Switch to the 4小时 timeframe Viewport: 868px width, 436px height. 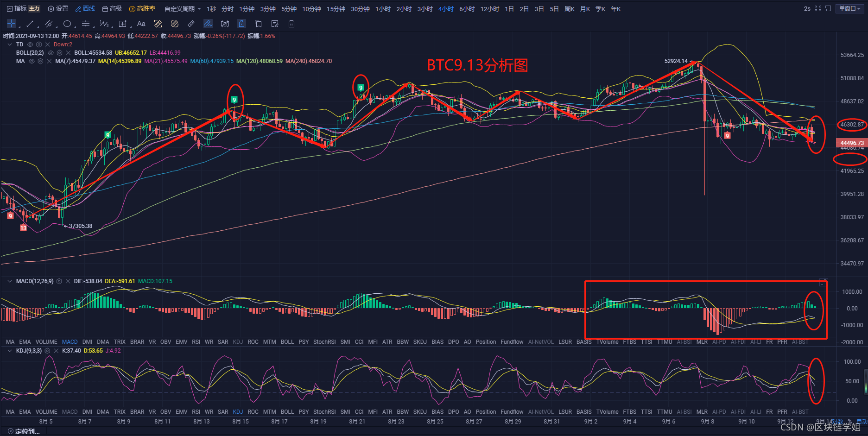pos(446,9)
